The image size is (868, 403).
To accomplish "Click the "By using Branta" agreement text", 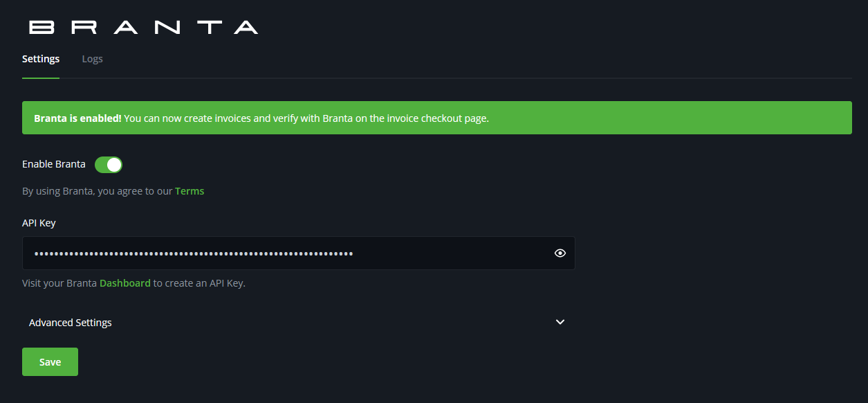I will (x=97, y=191).
